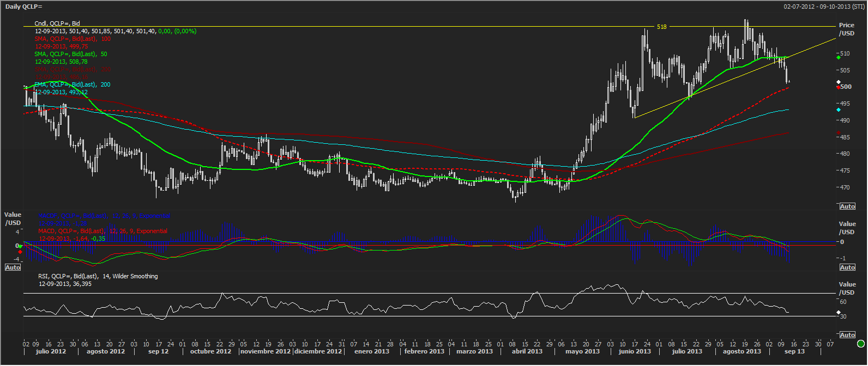Click the SMA 50 legend label
The height and width of the screenshot is (366, 868).
coord(71,54)
